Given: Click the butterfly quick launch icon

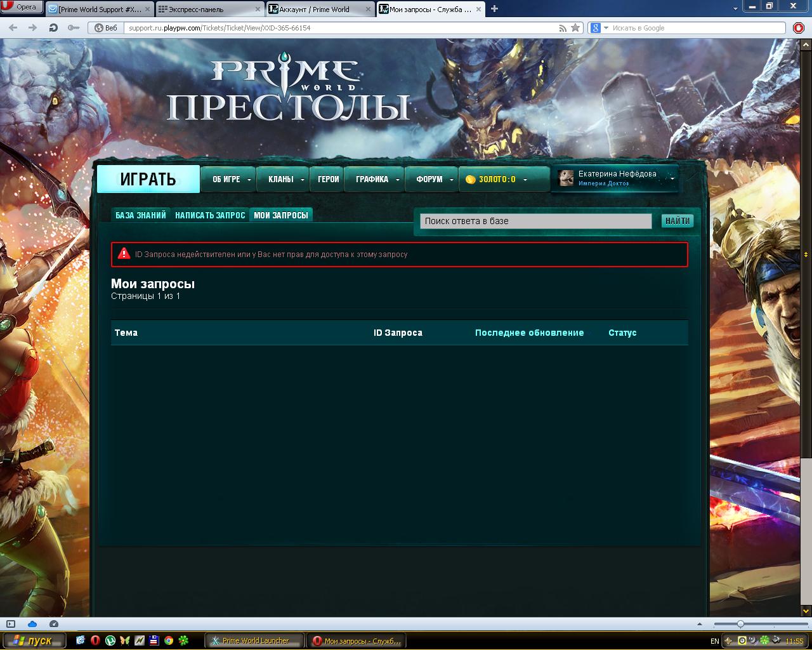Looking at the screenshot, I should pos(124,640).
